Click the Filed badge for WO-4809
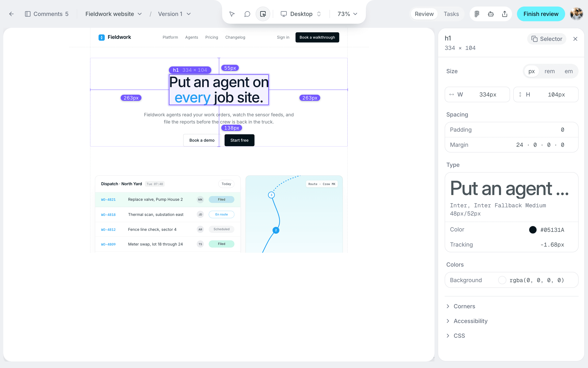The image size is (588, 368). click(x=222, y=244)
